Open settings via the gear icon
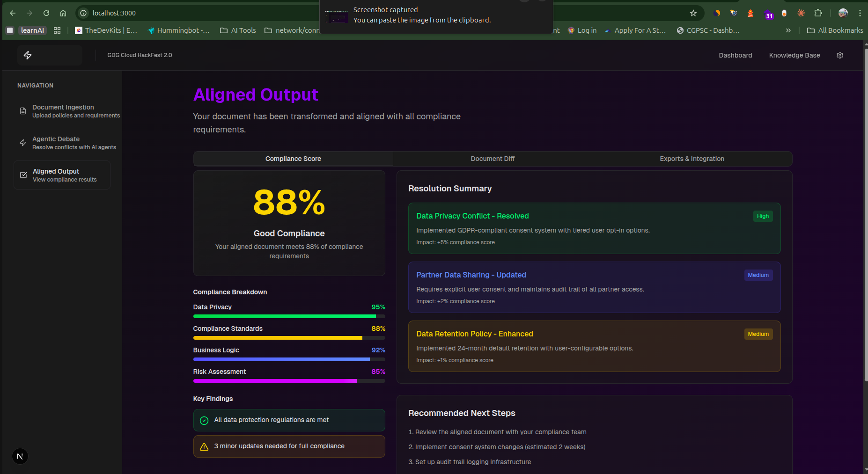The width and height of the screenshot is (868, 474). (x=840, y=55)
